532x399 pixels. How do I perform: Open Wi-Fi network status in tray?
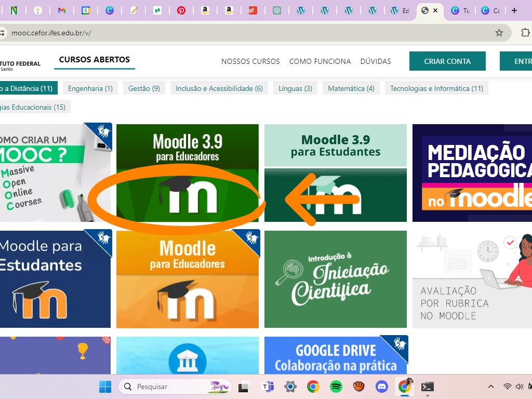click(507, 387)
